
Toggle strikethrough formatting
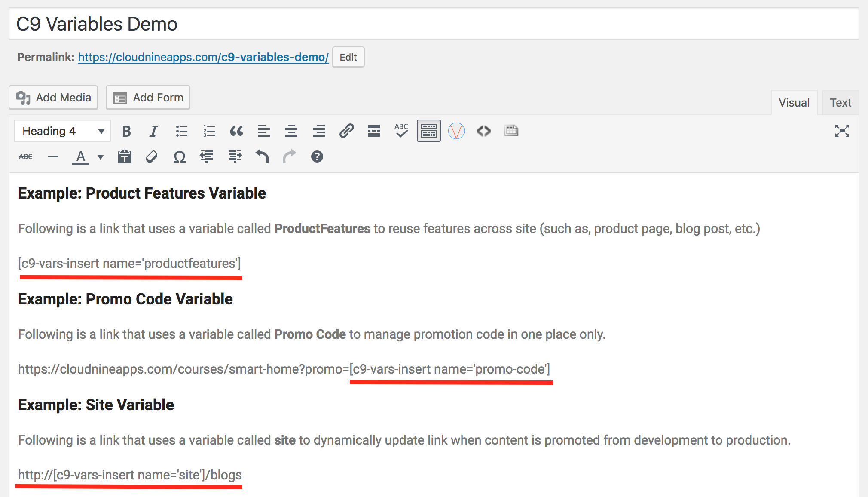coord(26,157)
